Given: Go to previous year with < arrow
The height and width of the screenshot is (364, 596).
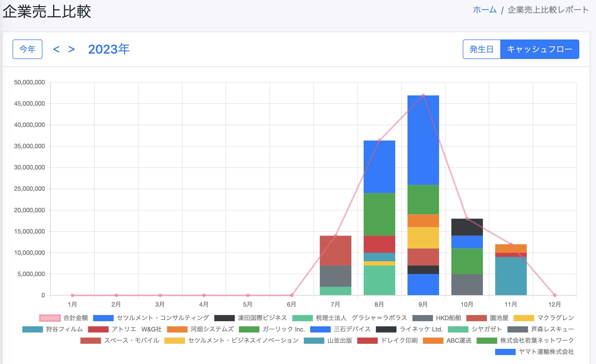Looking at the screenshot, I should click(56, 49).
